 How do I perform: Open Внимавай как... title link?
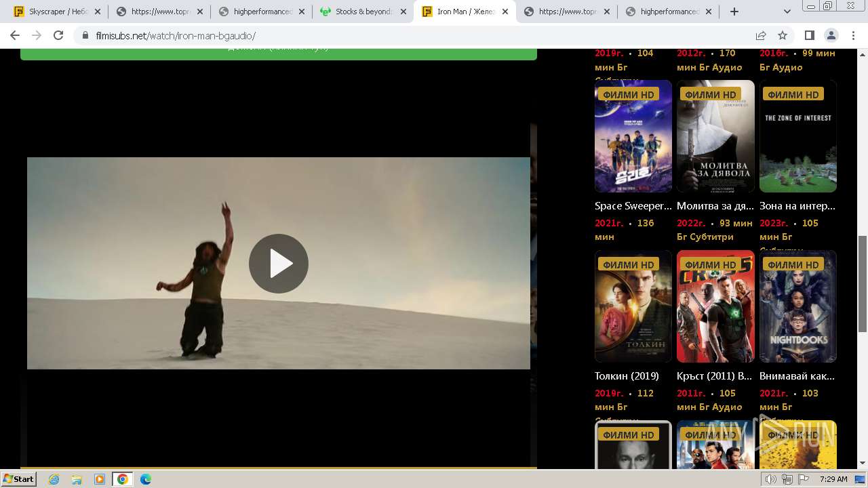point(797,375)
